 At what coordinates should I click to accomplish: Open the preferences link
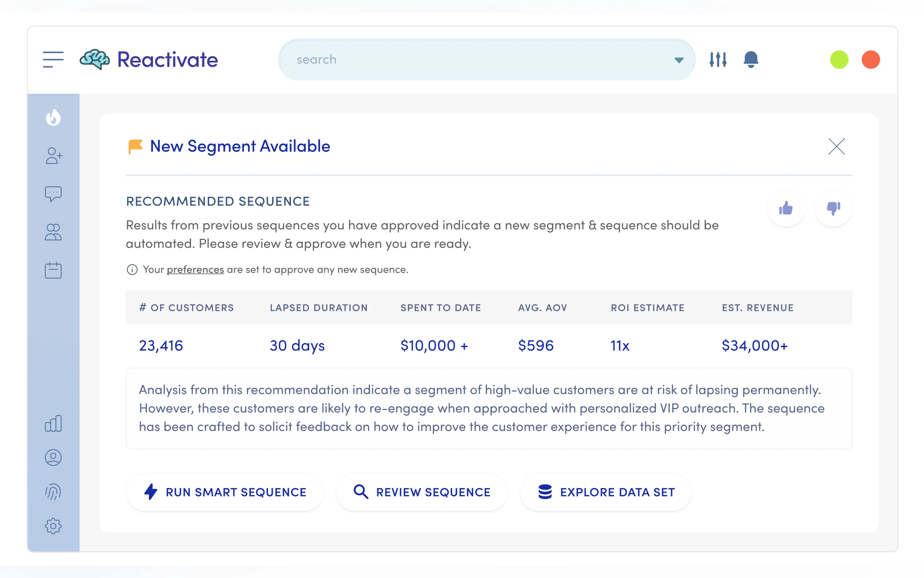pos(195,269)
